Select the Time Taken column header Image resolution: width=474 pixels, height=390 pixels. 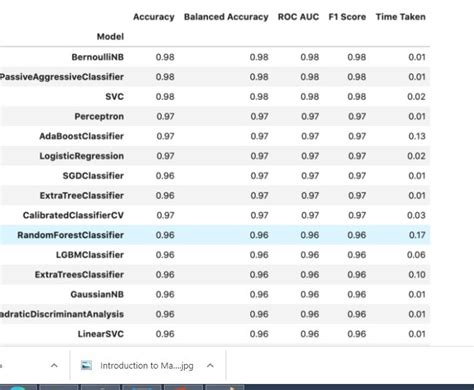[401, 17]
